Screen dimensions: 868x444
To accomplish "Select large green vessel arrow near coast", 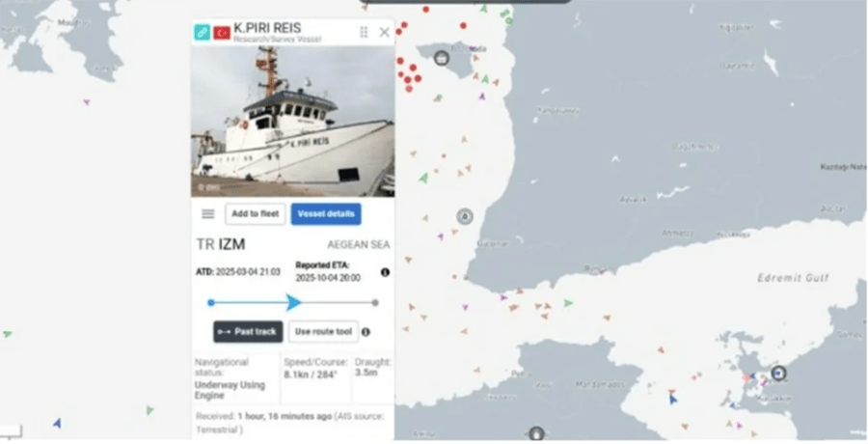I will pyautogui.click(x=423, y=179).
